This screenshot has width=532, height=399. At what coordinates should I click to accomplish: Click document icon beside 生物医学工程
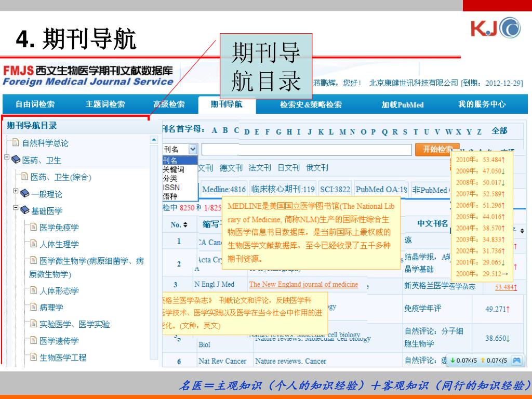click(33, 356)
